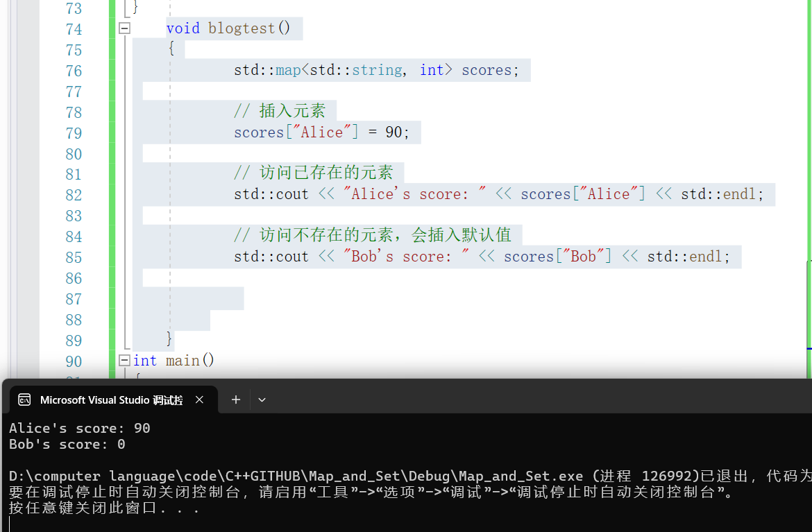Click the 'Bob's score: 0' console output

(67, 444)
